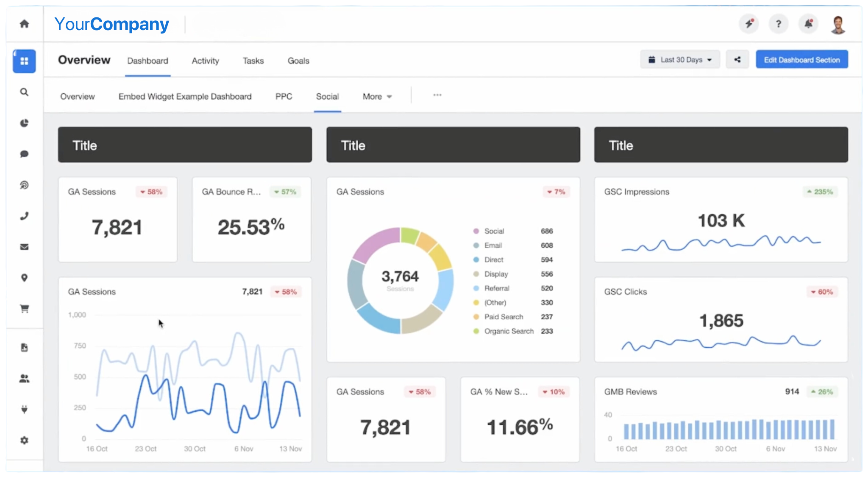Click the 57% badge on GA Bounce Rate

tap(285, 192)
